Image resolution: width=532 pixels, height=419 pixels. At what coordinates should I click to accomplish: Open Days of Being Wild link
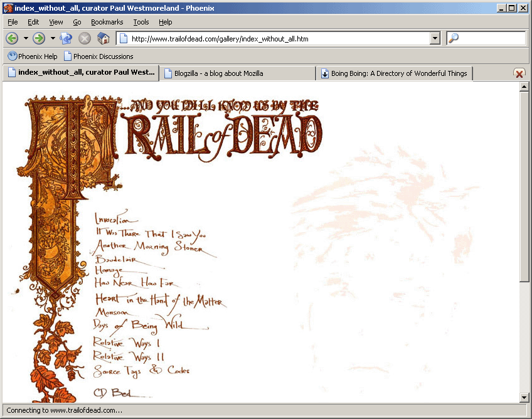click(151, 325)
